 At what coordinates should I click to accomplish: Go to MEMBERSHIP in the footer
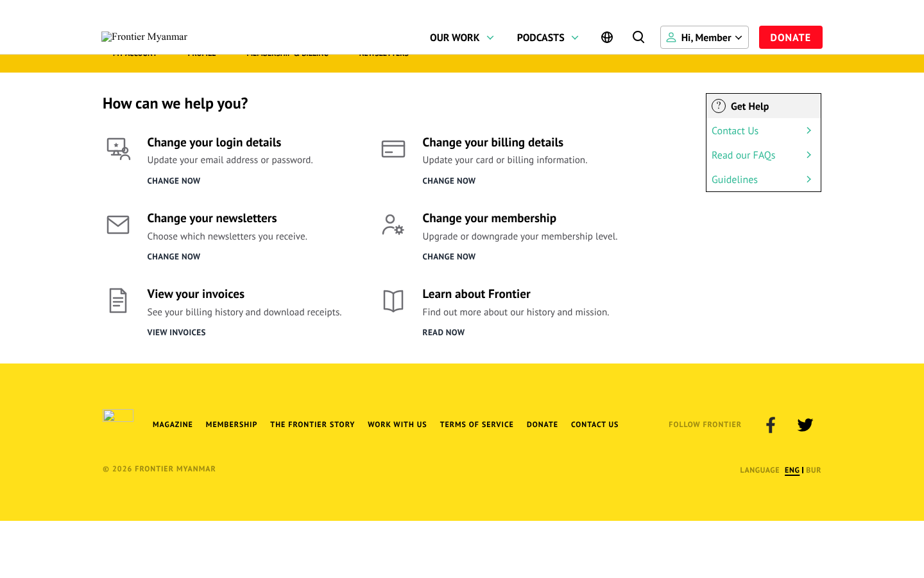pyautogui.click(x=232, y=425)
